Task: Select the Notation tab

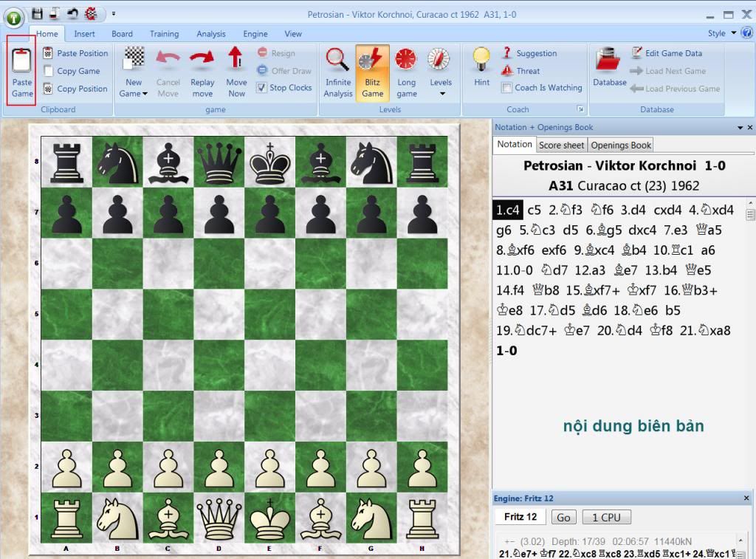Action: [x=515, y=144]
